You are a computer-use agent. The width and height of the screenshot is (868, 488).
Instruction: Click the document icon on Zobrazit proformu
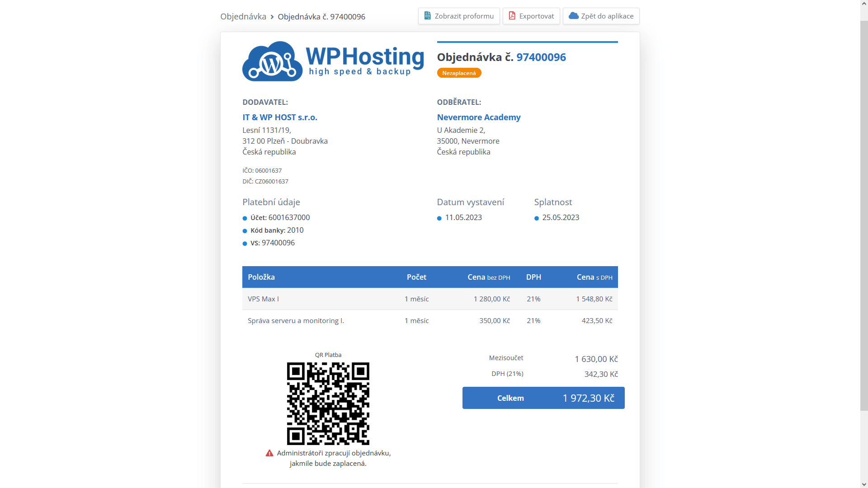click(x=427, y=16)
